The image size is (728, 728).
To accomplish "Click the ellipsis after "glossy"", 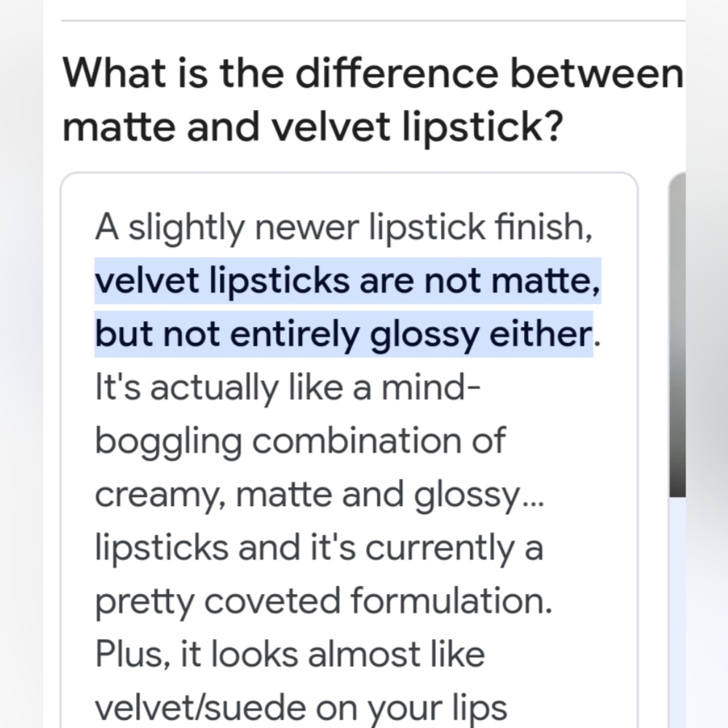I will pyautogui.click(x=532, y=498).
